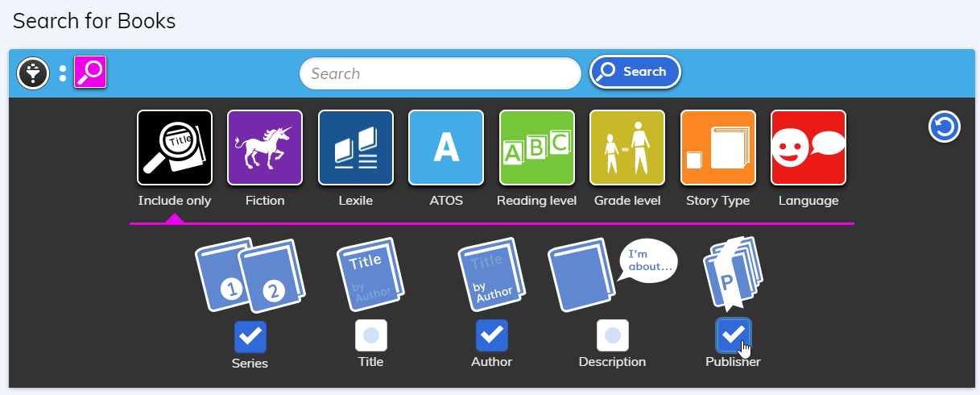Toggle the Publisher checkbox
Screen dimensions: 980x395
click(x=733, y=335)
